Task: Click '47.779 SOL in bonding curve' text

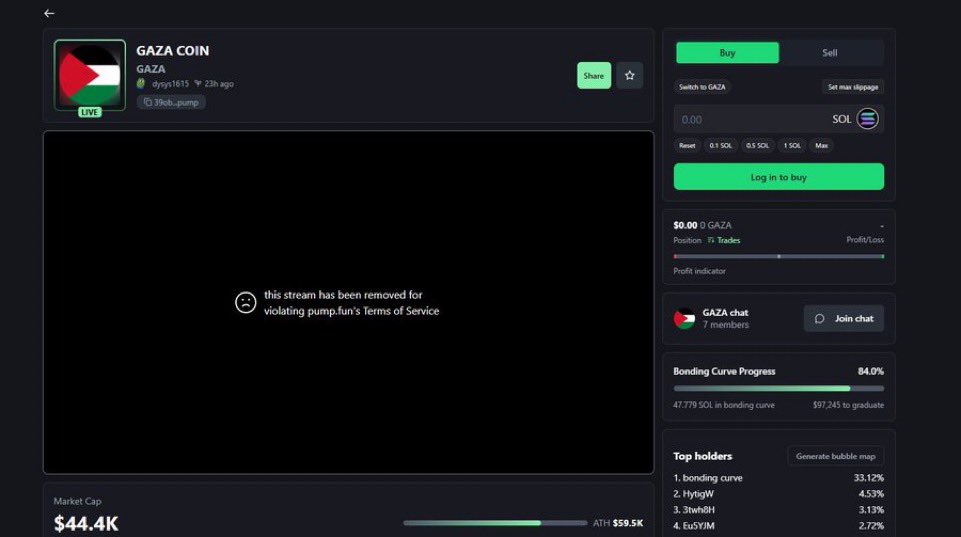Action: tap(724, 405)
